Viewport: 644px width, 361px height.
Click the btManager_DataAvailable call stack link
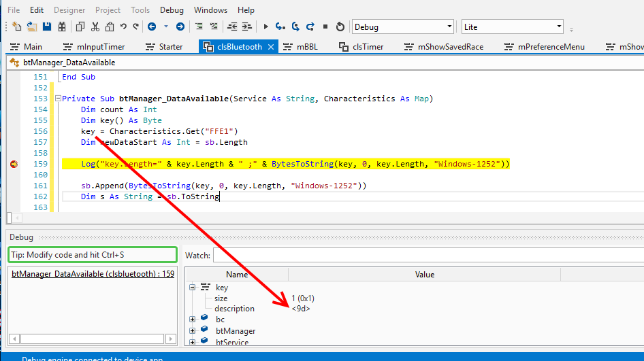[93, 274]
